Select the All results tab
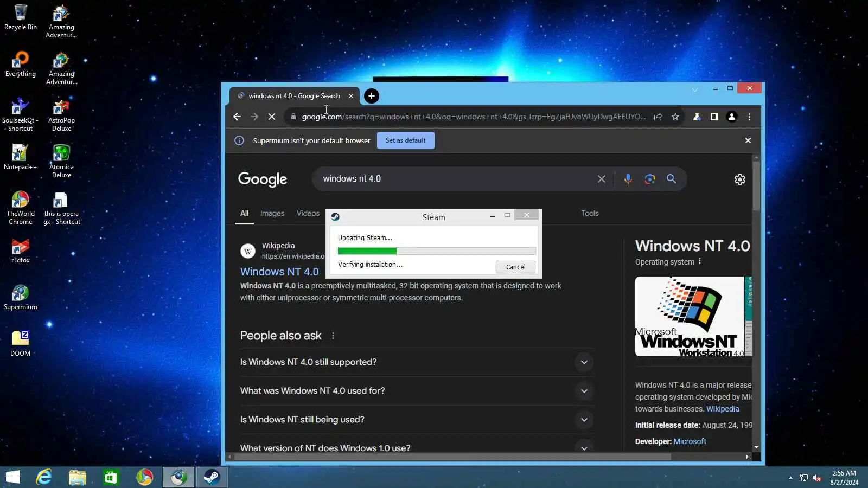868x488 pixels. coord(245,214)
